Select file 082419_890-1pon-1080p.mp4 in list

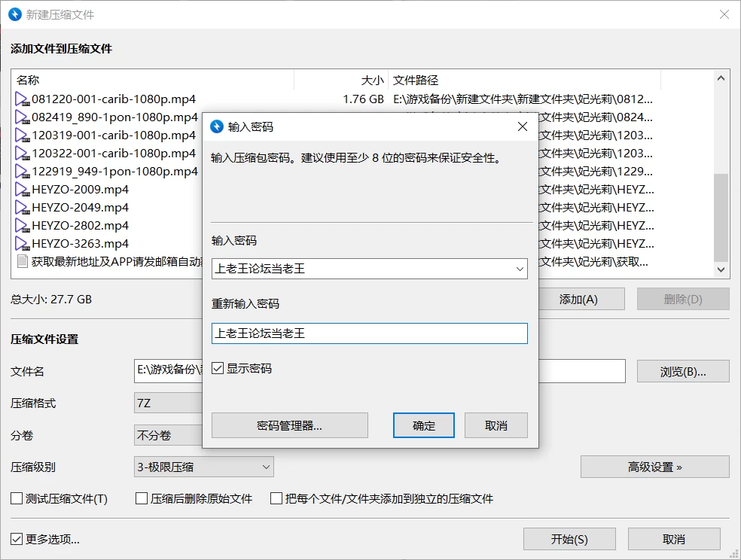click(114, 117)
